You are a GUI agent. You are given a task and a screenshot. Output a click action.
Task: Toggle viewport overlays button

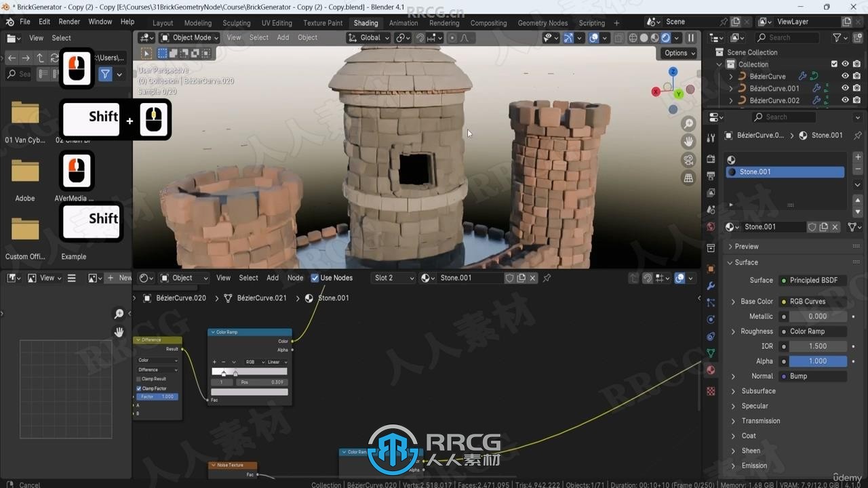click(x=593, y=38)
